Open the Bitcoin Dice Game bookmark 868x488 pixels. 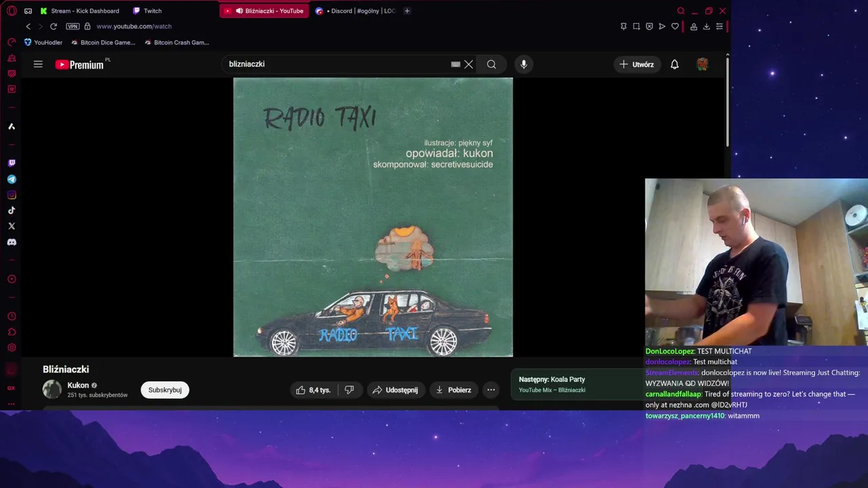103,42
